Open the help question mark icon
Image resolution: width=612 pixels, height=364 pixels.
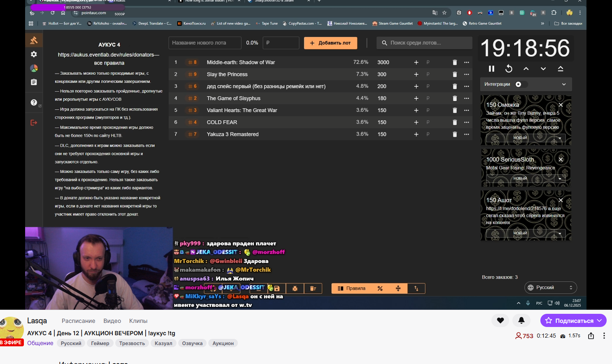(x=34, y=102)
